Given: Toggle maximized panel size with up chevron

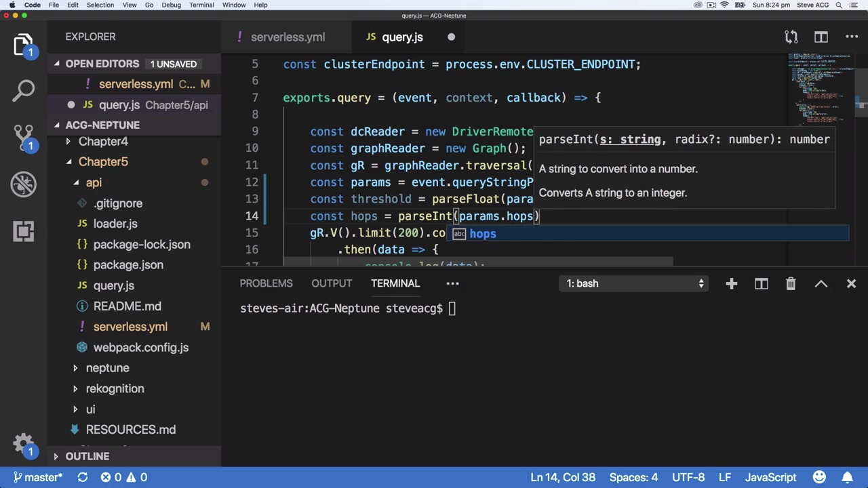Looking at the screenshot, I should point(821,283).
